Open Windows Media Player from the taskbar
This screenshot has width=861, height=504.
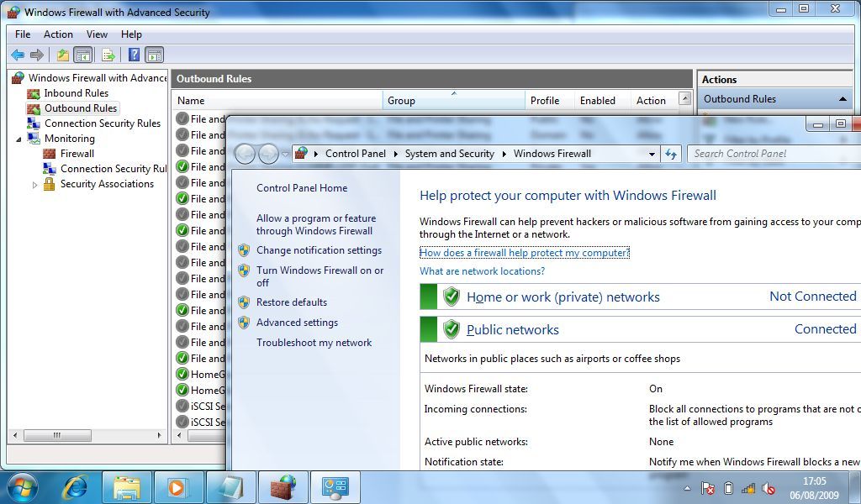coord(179,487)
